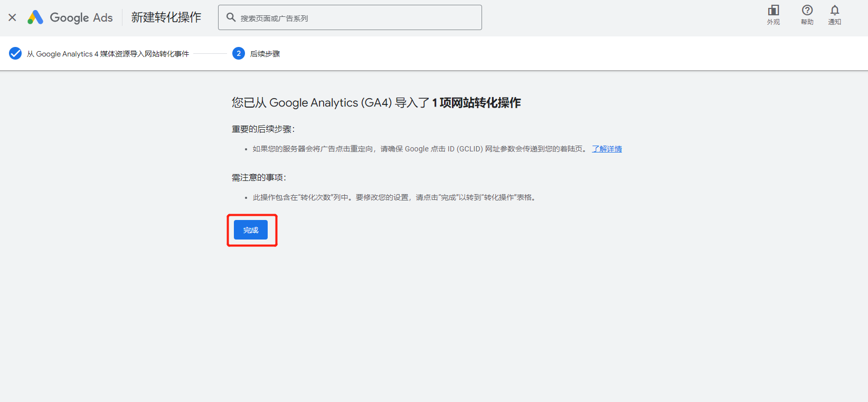
Task: Select the 后续步骤 step label
Action: click(x=265, y=54)
